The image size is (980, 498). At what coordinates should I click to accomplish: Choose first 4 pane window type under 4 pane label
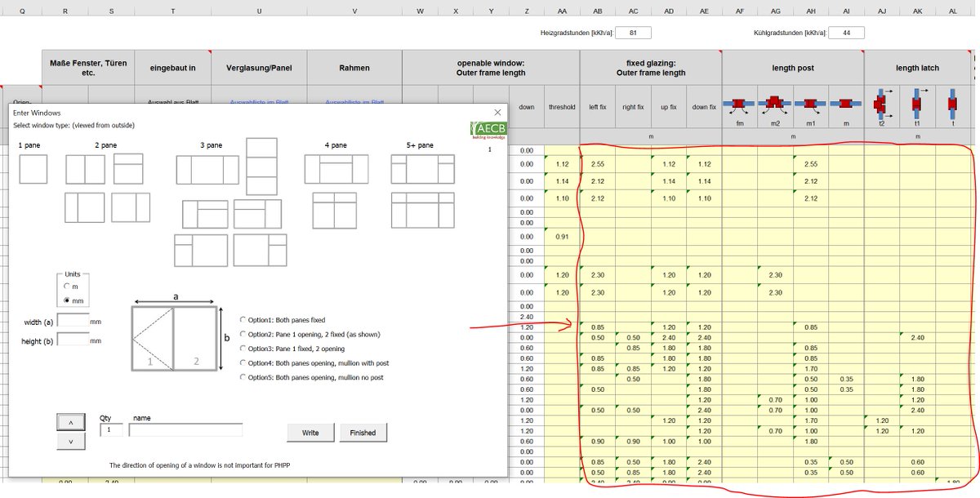click(336, 169)
